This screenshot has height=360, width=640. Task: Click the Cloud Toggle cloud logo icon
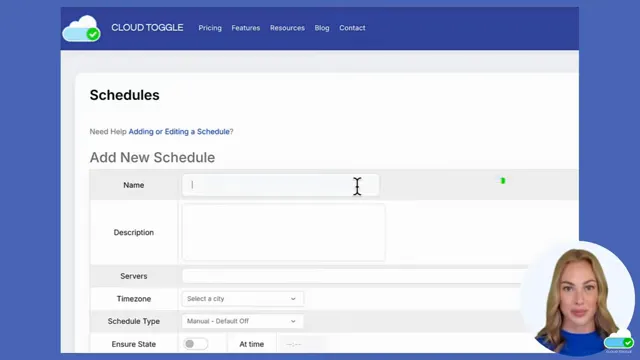pyautogui.click(x=81, y=28)
